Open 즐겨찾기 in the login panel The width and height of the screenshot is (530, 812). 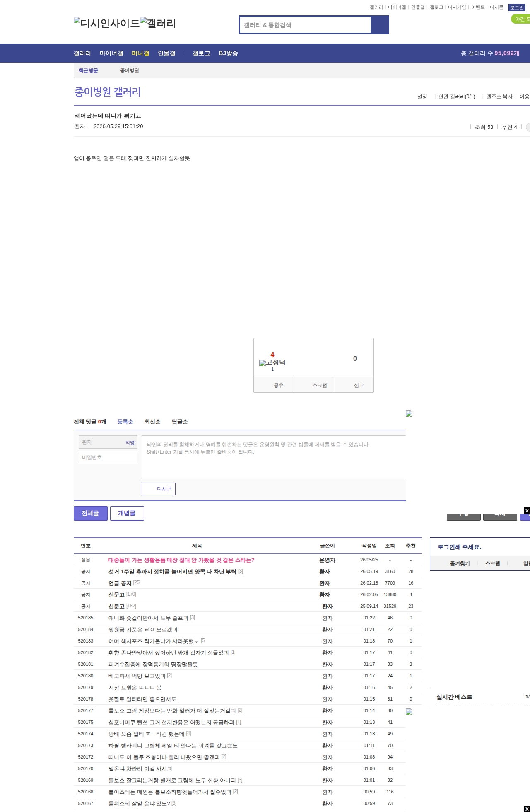point(460,563)
